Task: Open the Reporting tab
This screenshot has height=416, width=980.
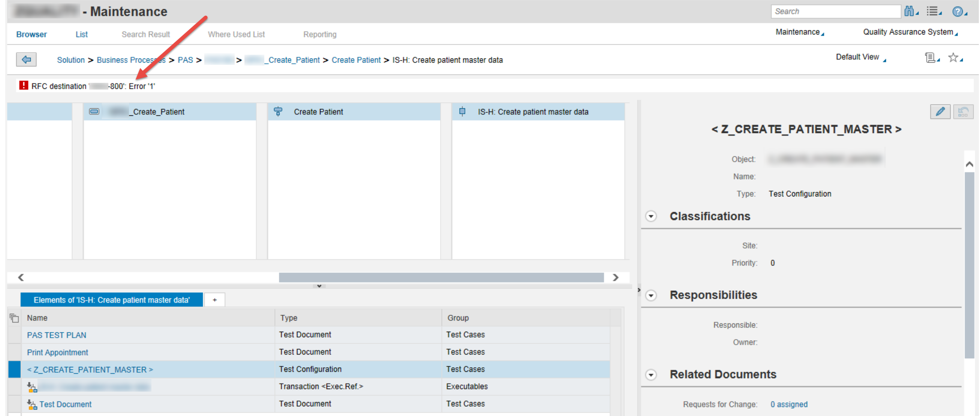Action: tap(320, 34)
